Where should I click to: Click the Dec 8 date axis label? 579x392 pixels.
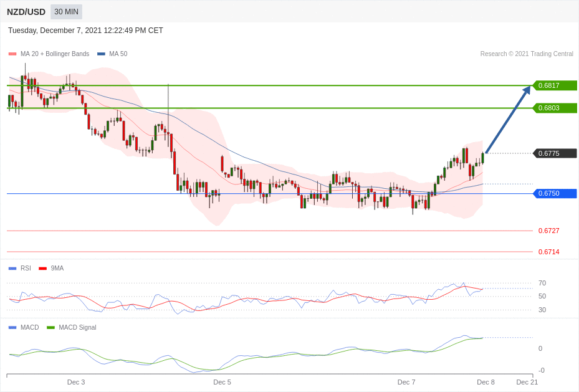[x=486, y=382]
